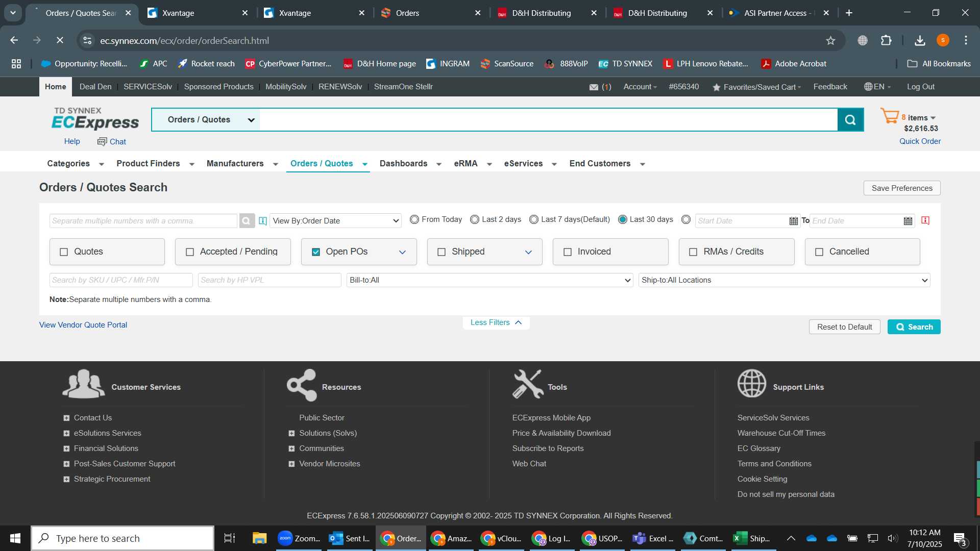Select the Last 7 days(Default) radio button
980x551 pixels.
534,219
